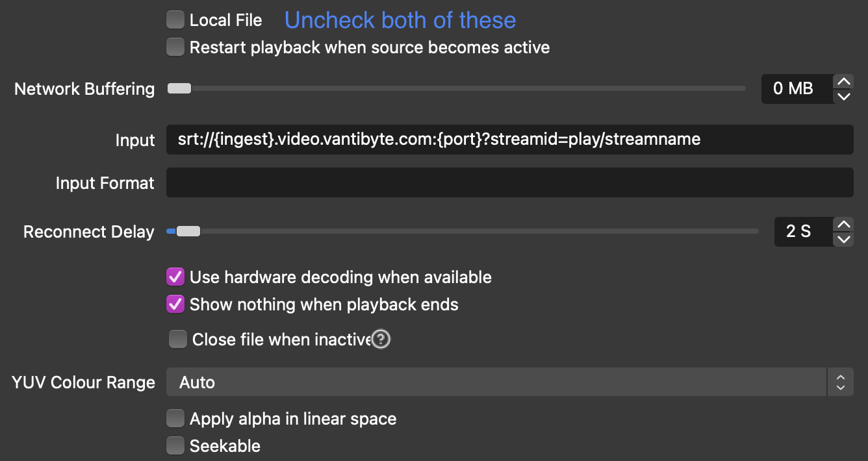The width and height of the screenshot is (868, 461).
Task: Click the YUV Colour Range chevron control
Action: (841, 382)
